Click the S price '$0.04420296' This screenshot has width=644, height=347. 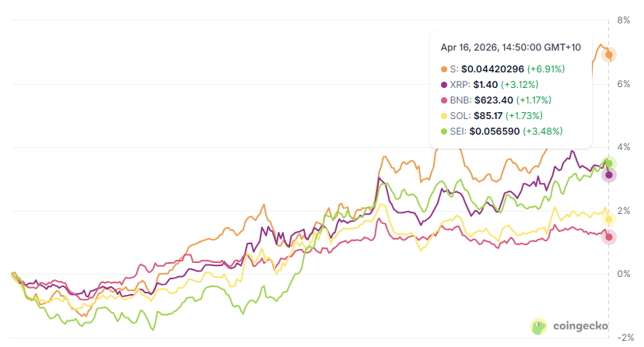point(492,69)
